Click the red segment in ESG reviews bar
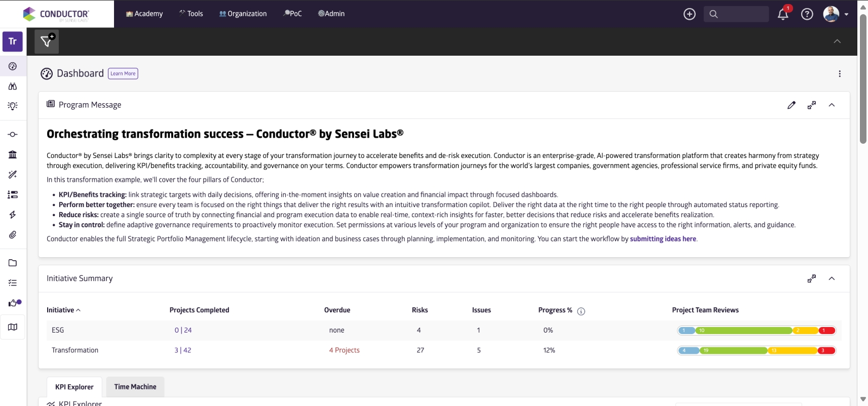The image size is (868, 406). click(826, 331)
